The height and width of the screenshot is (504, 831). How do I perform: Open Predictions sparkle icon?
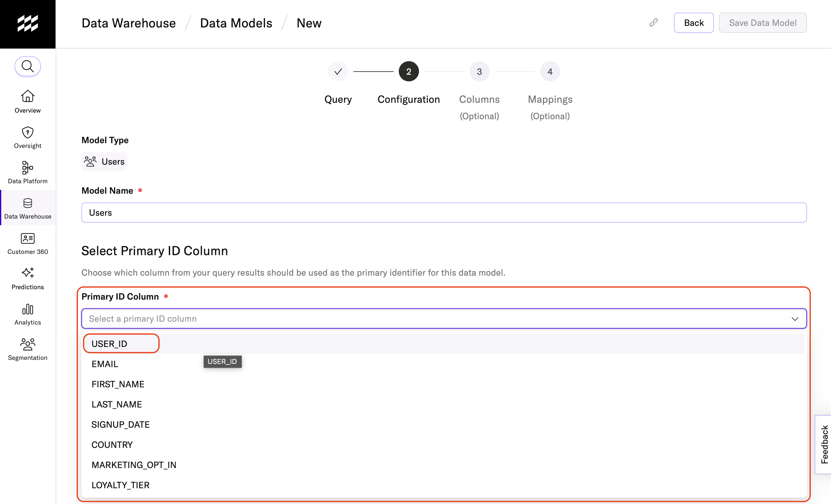[x=28, y=273]
